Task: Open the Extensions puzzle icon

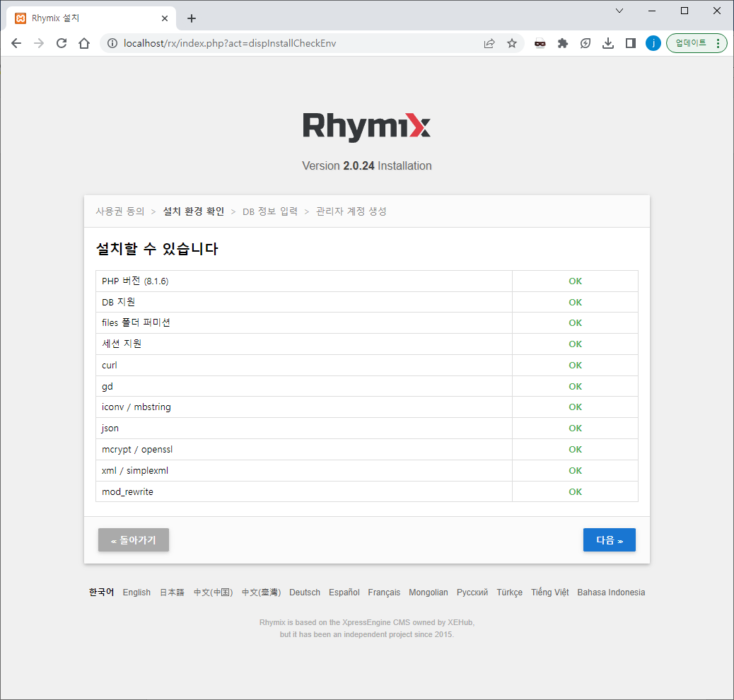Action: pos(563,44)
